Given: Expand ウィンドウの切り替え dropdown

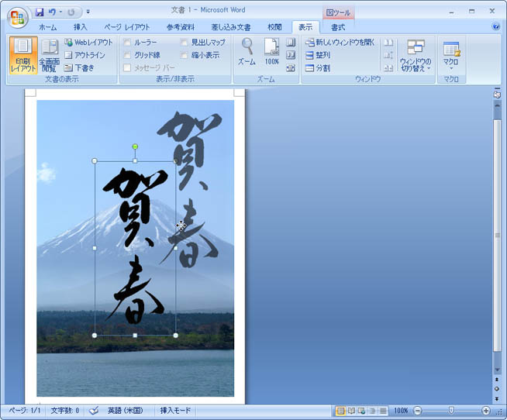Looking at the screenshot, I should click(x=416, y=56).
